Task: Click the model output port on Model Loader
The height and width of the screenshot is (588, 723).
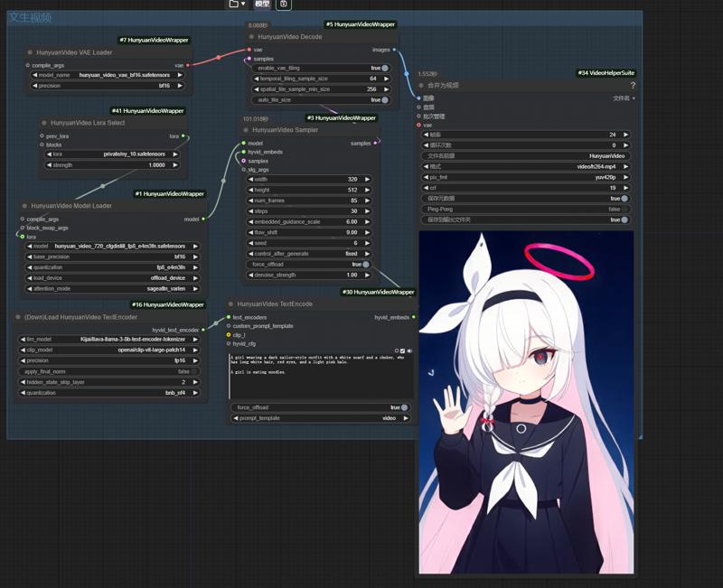Action: tap(203, 219)
